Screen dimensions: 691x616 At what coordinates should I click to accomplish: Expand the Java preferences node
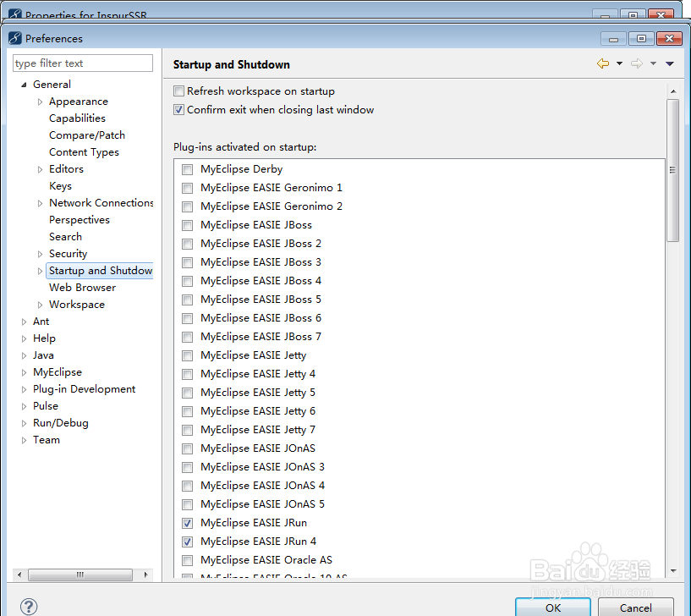pos(24,355)
